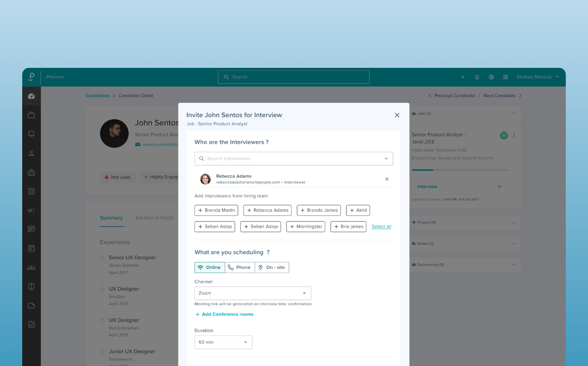Open the briefcase jobs icon in sidebar
Screen dimensions: 588x366
[x=31, y=115]
